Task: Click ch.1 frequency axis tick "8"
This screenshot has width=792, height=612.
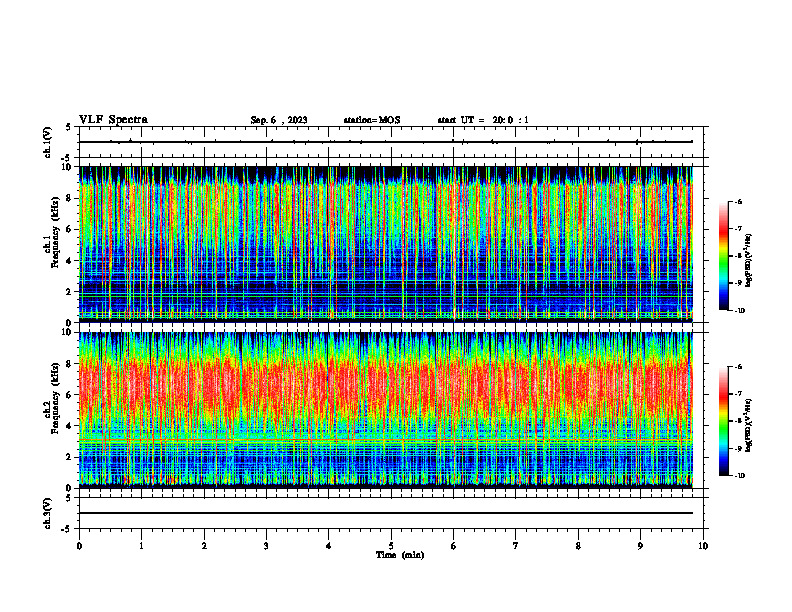Action: point(70,198)
